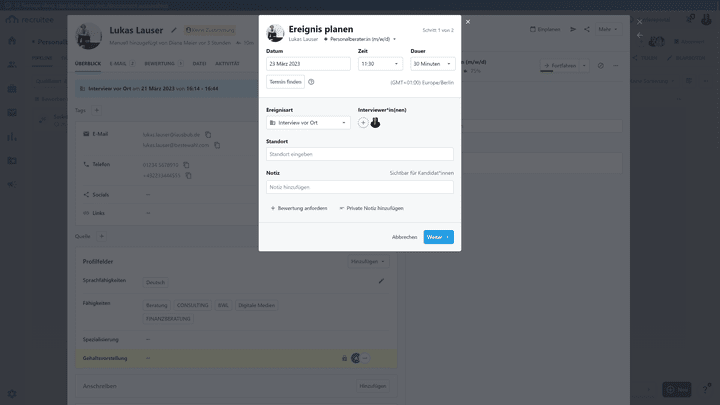Click Bewertung anfordern option

click(299, 208)
